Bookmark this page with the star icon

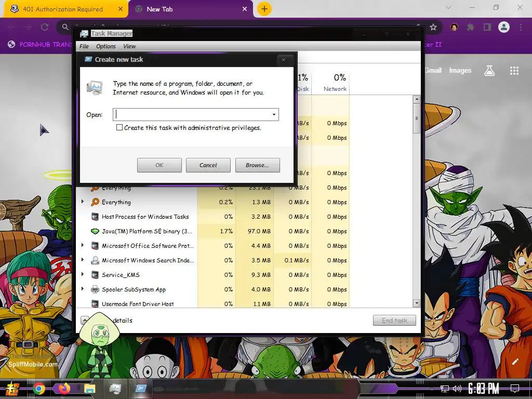pos(433,27)
